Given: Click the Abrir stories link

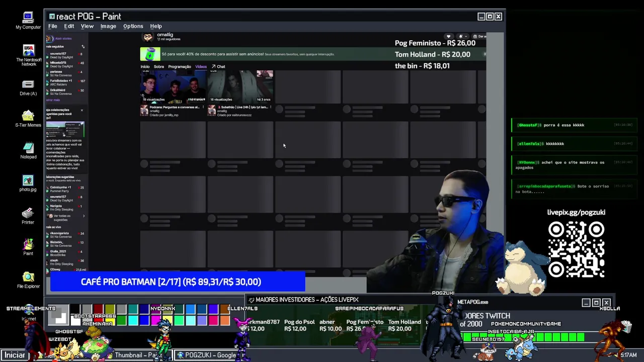Looking at the screenshot, I should click(x=63, y=38).
